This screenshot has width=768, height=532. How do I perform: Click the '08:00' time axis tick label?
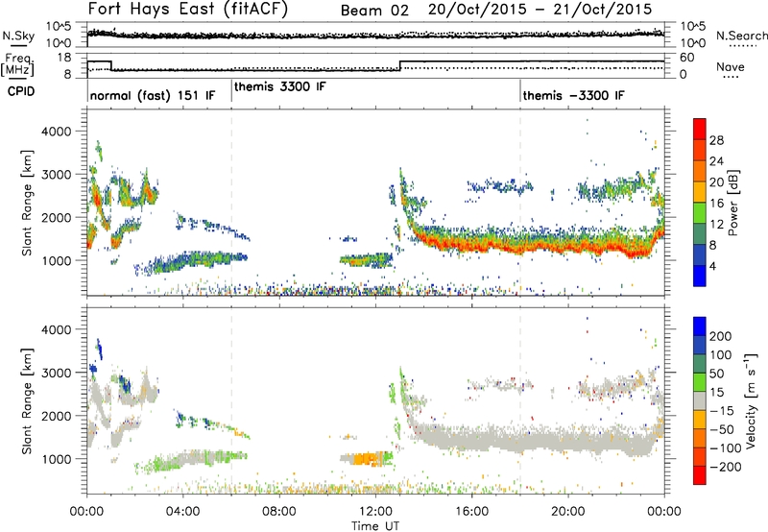[279, 512]
